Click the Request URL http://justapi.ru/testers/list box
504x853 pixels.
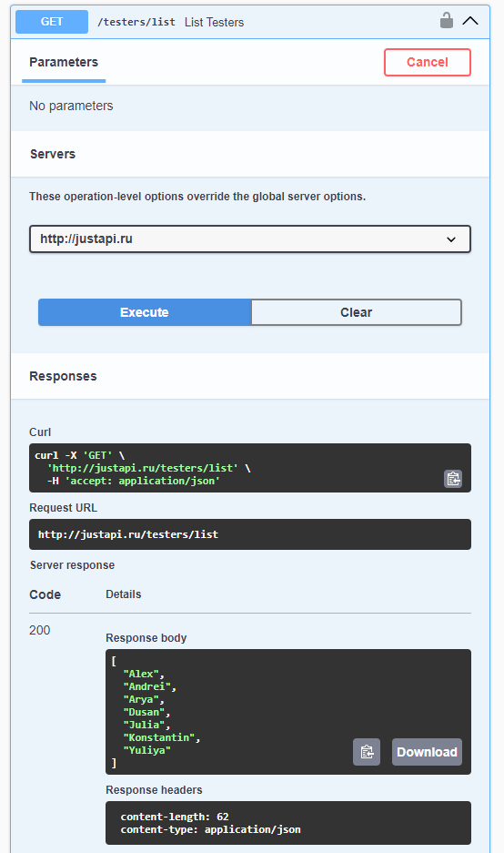pyautogui.click(x=250, y=534)
